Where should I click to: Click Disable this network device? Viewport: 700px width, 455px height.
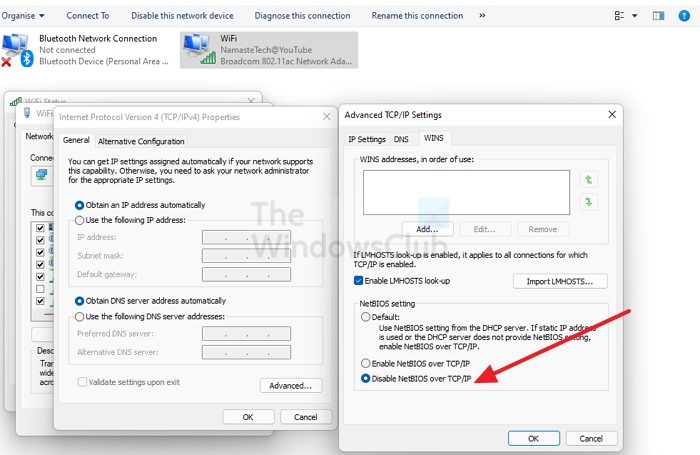tap(182, 16)
